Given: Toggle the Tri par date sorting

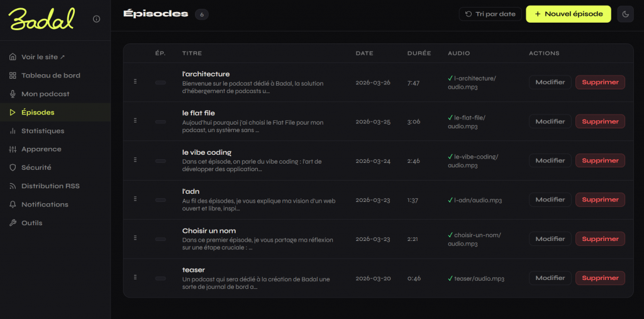Looking at the screenshot, I should coord(490,14).
